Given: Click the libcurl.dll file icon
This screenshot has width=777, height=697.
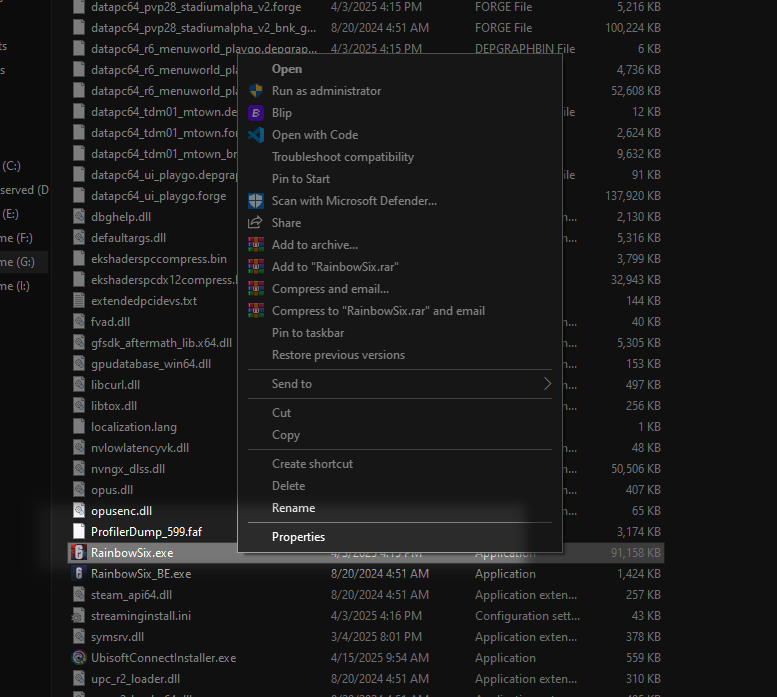Looking at the screenshot, I should pos(78,384).
